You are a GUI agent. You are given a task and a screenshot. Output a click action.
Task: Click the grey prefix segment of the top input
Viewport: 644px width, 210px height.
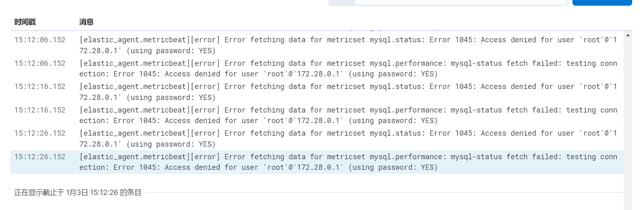pyautogui.click(x=342, y=2)
